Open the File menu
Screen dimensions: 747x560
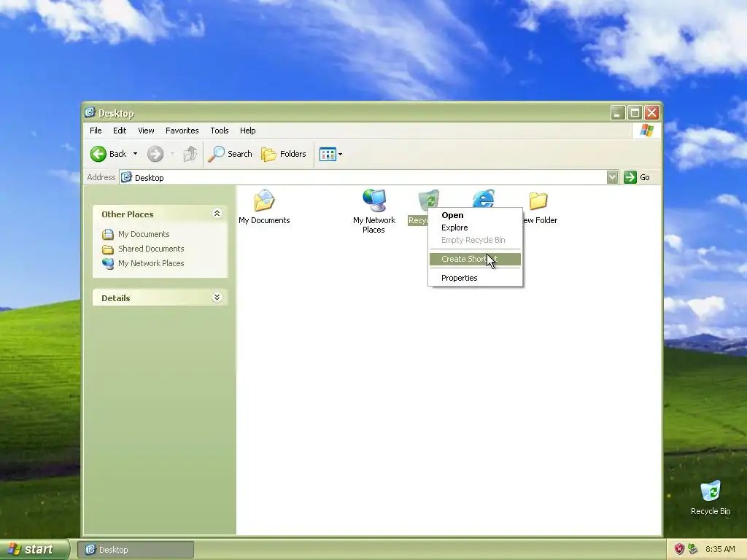pyautogui.click(x=96, y=131)
